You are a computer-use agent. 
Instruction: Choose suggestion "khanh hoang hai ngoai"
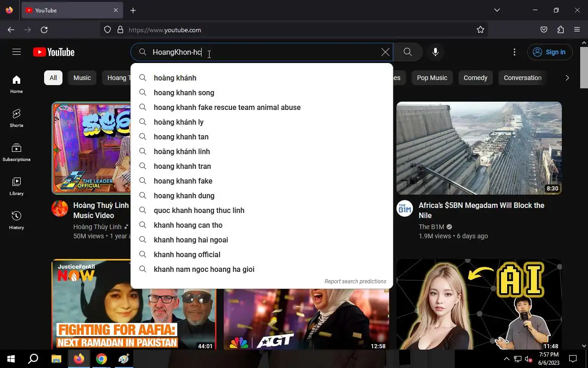click(262, 240)
